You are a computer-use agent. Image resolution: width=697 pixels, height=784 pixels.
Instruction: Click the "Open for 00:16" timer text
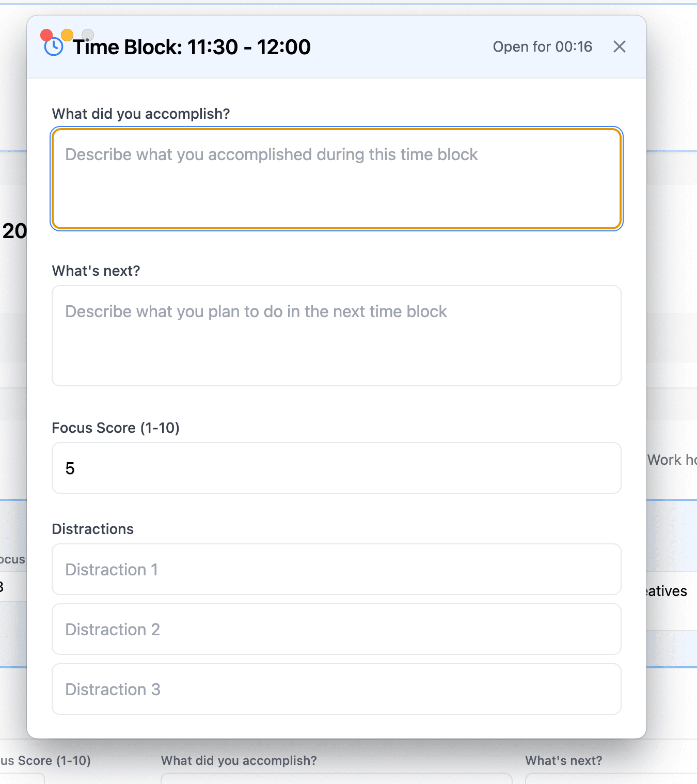[x=542, y=47]
